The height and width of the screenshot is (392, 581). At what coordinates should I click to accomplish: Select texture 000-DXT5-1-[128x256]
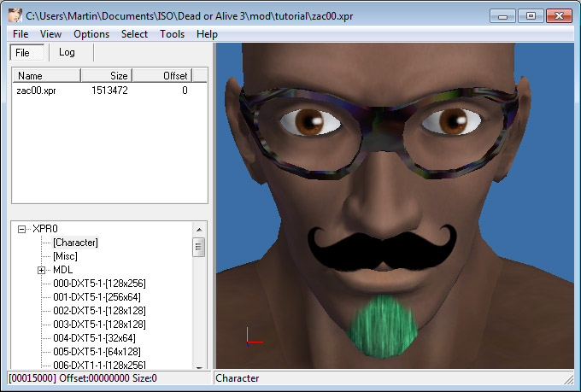click(99, 284)
